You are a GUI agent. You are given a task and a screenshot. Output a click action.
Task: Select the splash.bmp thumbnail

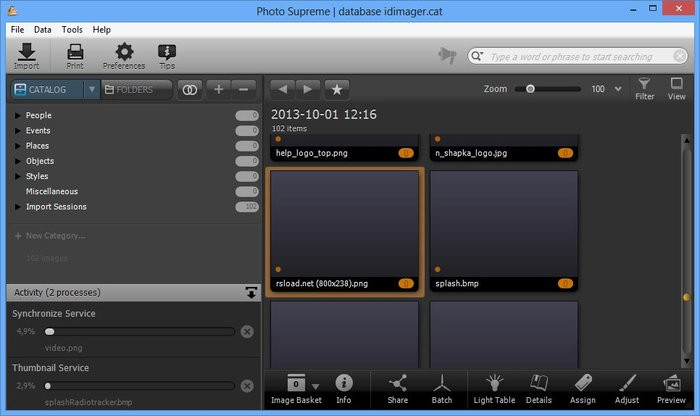504,231
